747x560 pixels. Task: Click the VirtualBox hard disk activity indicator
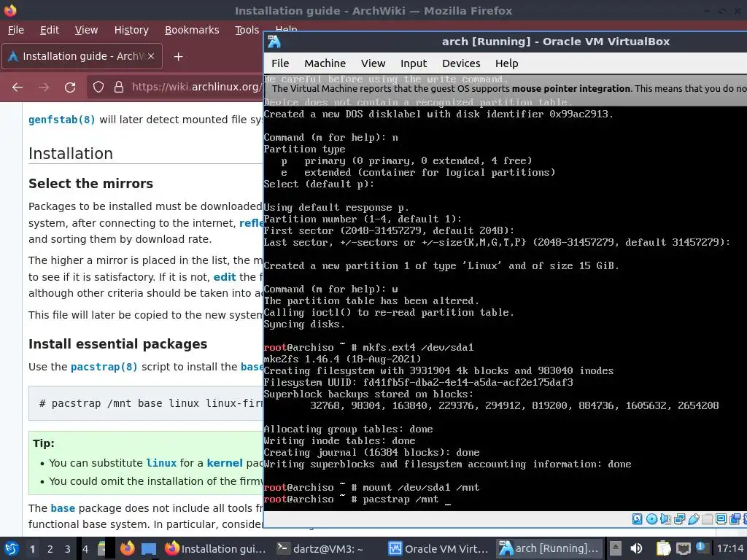[637, 519]
